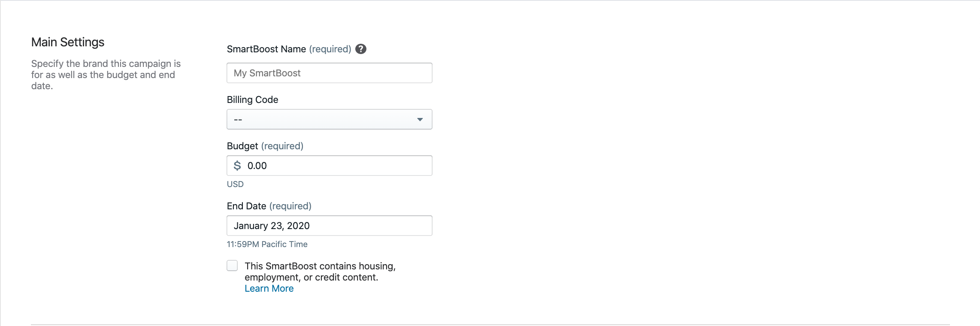Focus the My SmartBoost name field
This screenshot has height=326, width=980.
point(329,73)
